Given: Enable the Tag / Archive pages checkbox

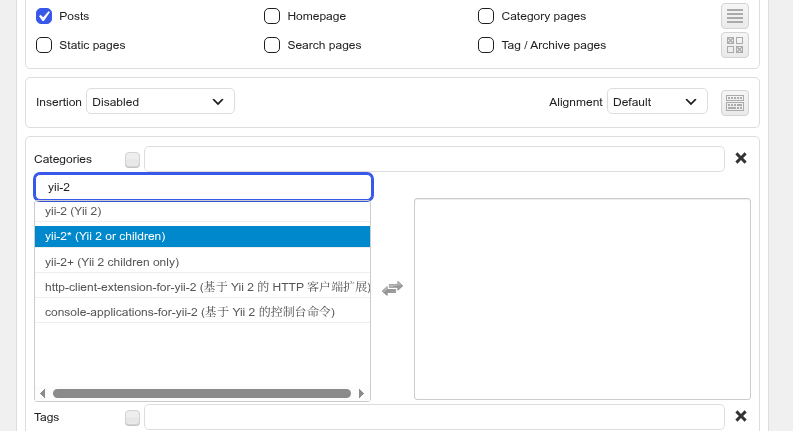Looking at the screenshot, I should click(x=486, y=45).
